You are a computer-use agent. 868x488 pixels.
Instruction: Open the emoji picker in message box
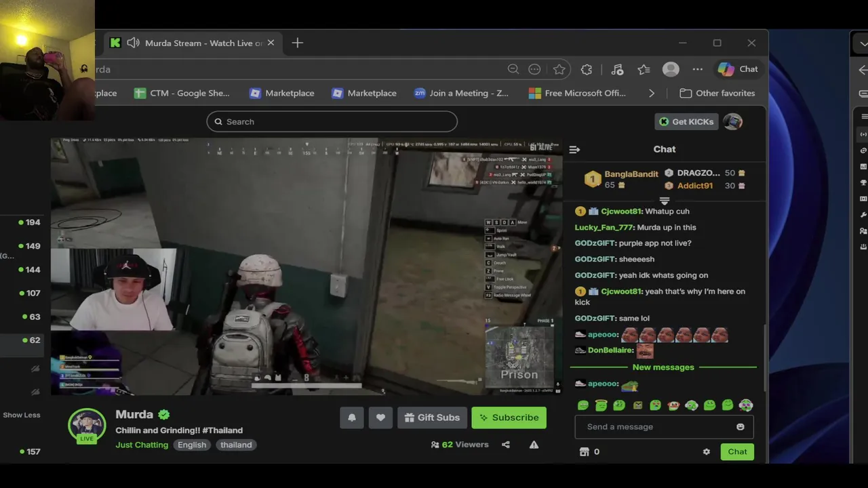(x=740, y=427)
